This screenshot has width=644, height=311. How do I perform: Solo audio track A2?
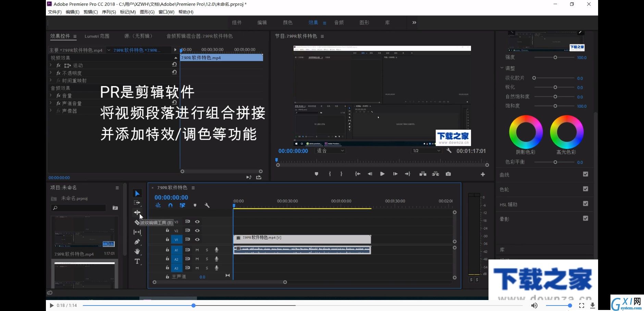coord(207,259)
